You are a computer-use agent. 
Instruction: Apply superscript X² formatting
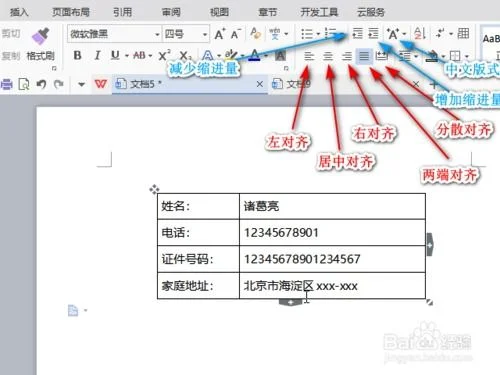click(164, 55)
